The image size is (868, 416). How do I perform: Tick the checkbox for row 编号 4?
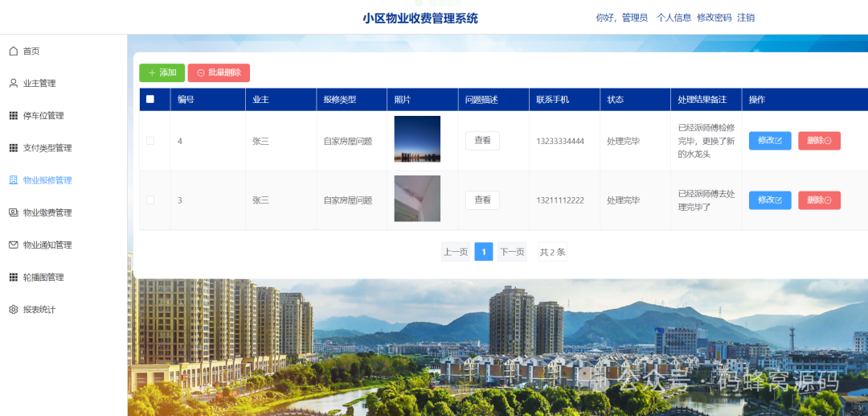150,141
